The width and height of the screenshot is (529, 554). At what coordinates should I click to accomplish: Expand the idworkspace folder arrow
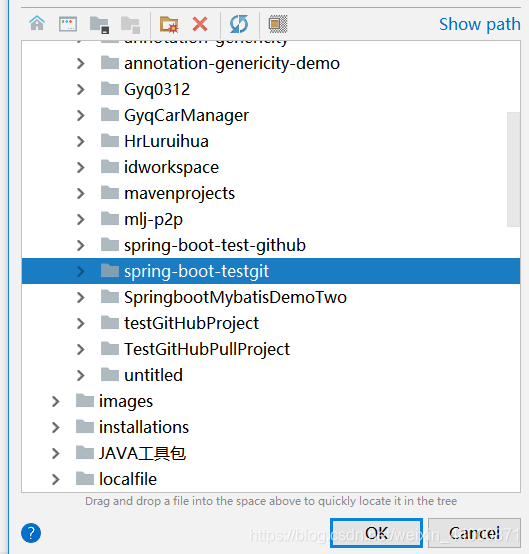81,167
